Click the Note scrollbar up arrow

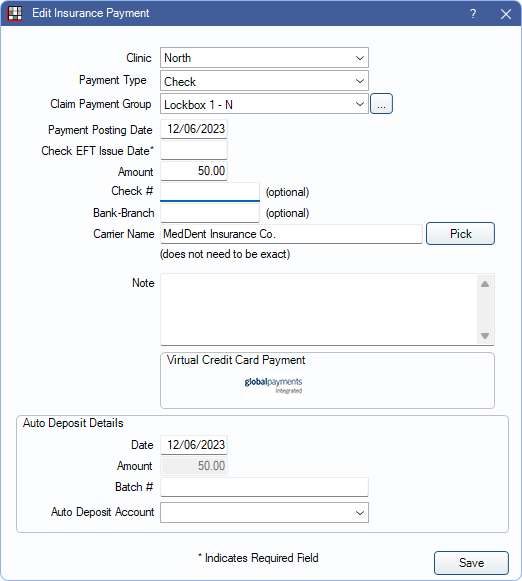point(485,284)
